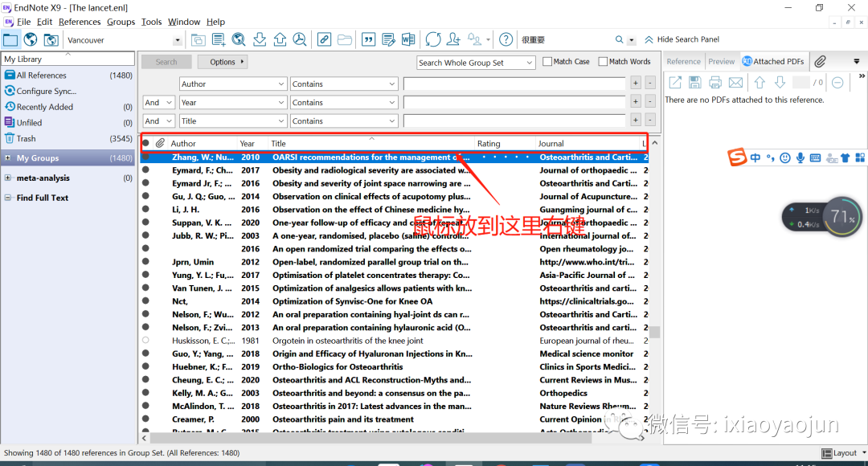The image size is (868, 466).
Task: Click the Search button
Action: tap(166, 62)
